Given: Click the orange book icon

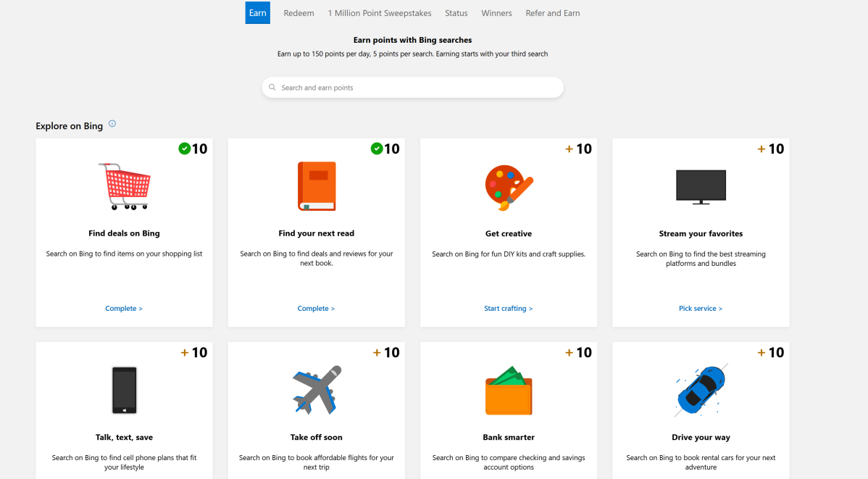Looking at the screenshot, I should click(317, 186).
